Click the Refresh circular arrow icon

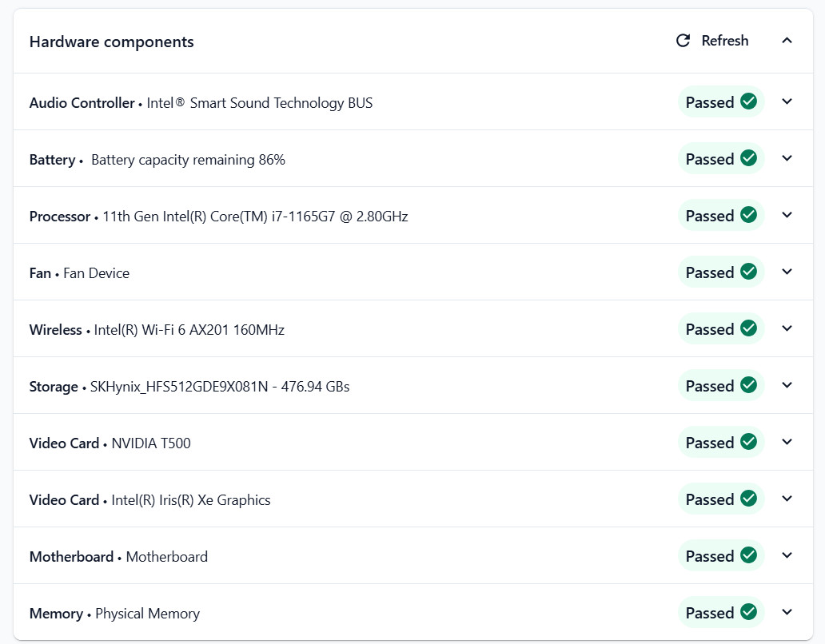(x=683, y=41)
